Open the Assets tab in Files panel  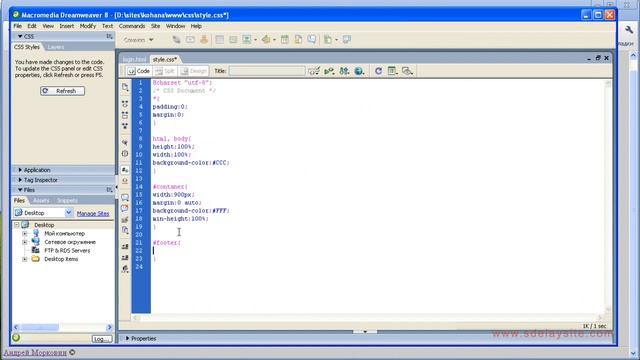41,200
